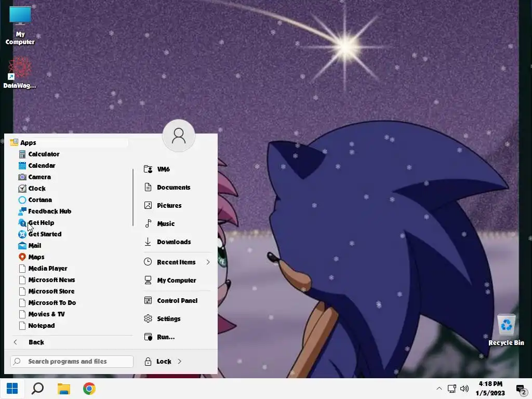
Task: Collapse the Apps folder header
Action: [x=68, y=142]
